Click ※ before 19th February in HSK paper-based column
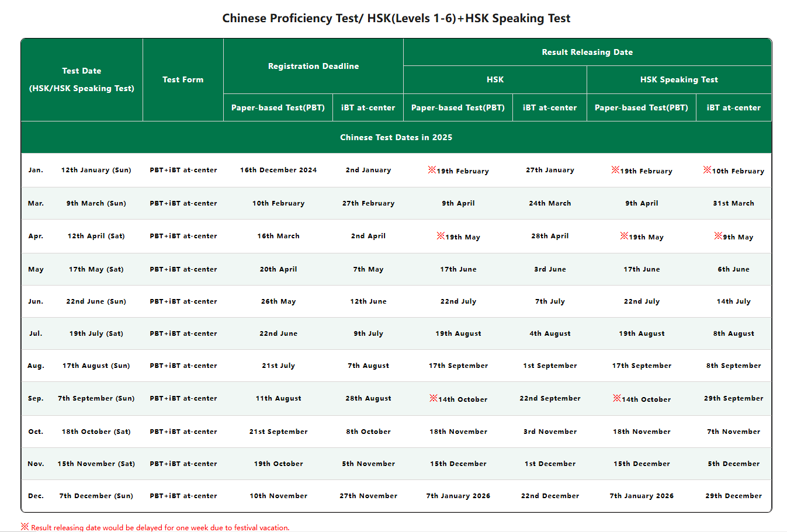Screen dimensions: 787x532 pos(432,170)
